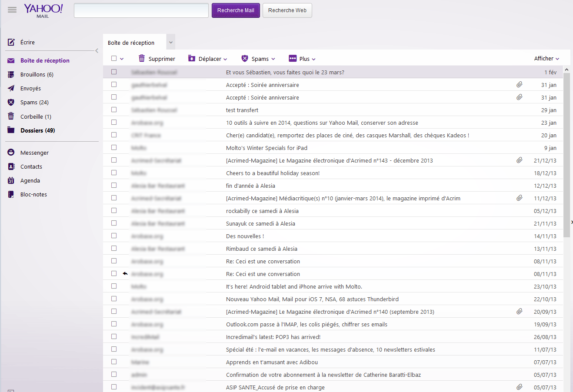Open Envoyés folder
573x392 pixels.
point(30,88)
